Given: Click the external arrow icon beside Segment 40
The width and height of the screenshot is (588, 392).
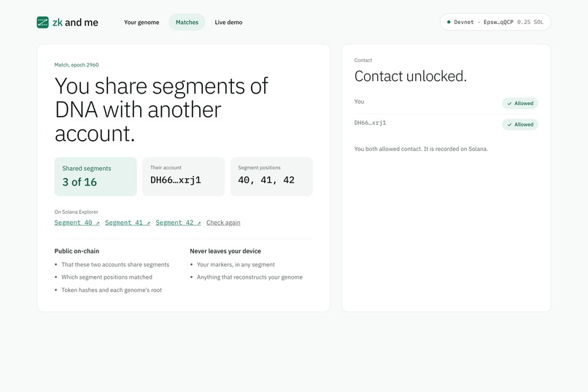Looking at the screenshot, I should click(98, 223).
